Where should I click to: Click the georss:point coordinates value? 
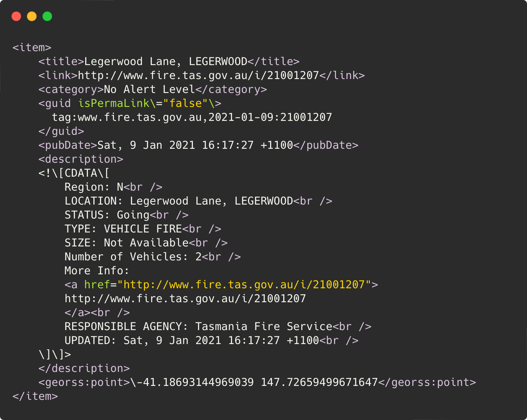[254, 382]
